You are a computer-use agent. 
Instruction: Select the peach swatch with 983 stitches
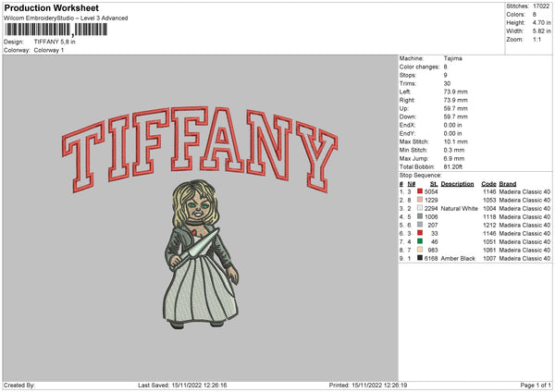point(418,250)
